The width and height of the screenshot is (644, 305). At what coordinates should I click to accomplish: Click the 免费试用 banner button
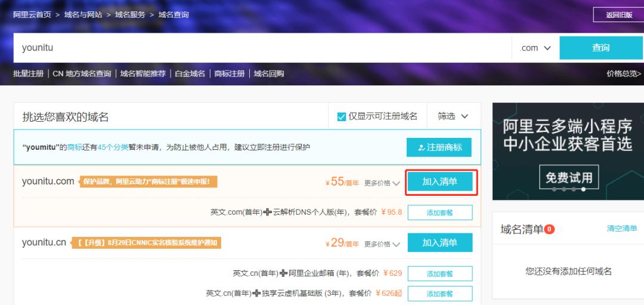569,177
